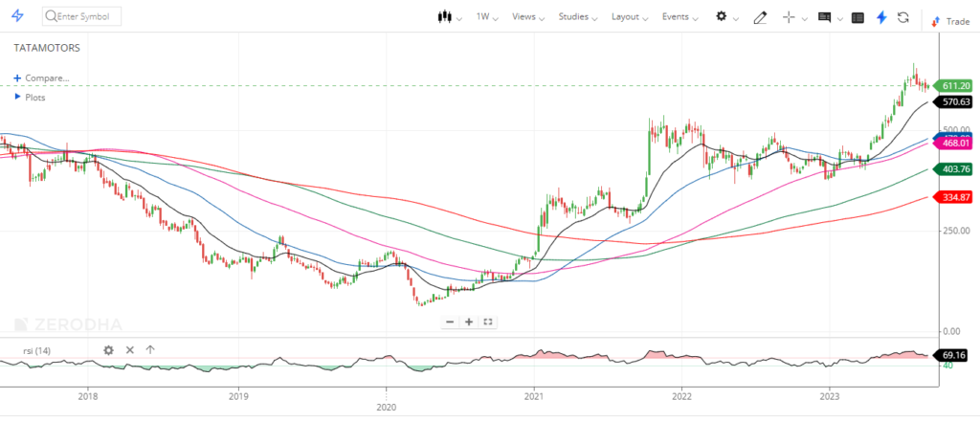Close the RSI (14) panel

(x=130, y=350)
